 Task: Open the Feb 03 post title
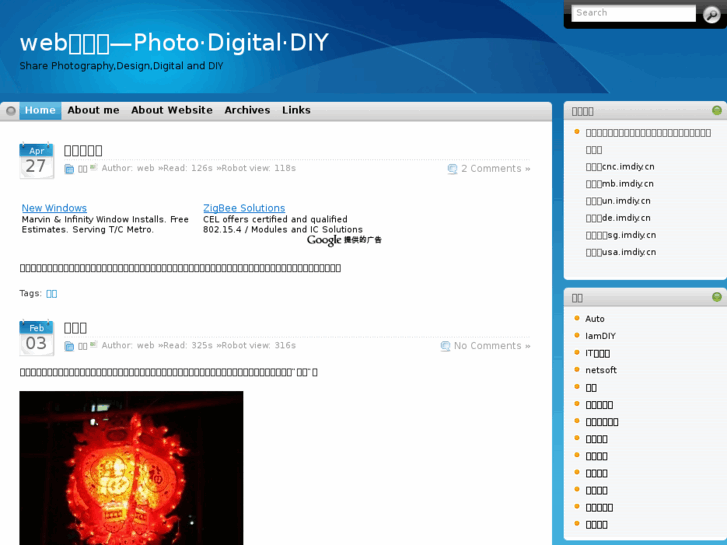75,328
